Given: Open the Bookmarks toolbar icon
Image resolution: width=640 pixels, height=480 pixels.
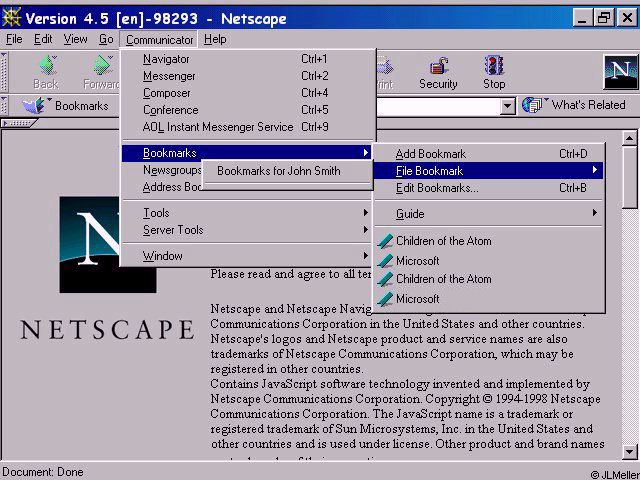Looking at the screenshot, I should point(35,105).
